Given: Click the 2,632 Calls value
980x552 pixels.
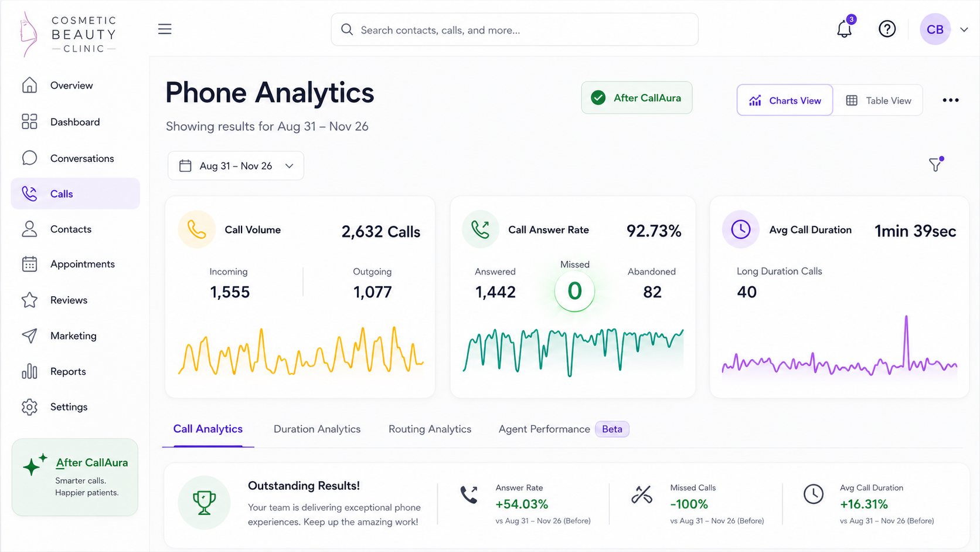Looking at the screenshot, I should click(x=381, y=232).
